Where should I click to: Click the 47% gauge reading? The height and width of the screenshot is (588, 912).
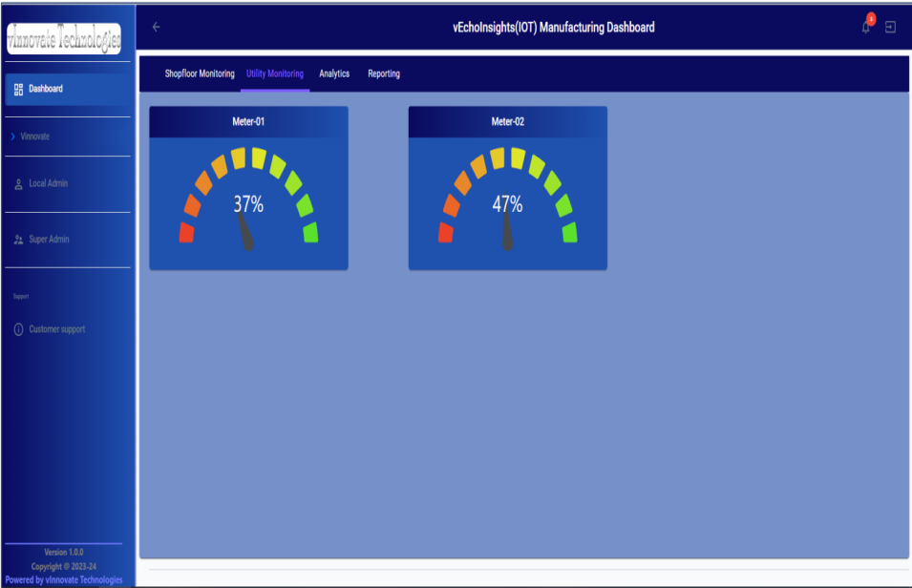coord(508,204)
